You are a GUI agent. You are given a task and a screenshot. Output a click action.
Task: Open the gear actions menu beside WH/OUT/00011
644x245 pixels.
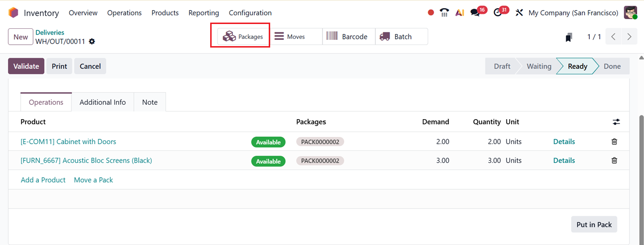pyautogui.click(x=92, y=41)
